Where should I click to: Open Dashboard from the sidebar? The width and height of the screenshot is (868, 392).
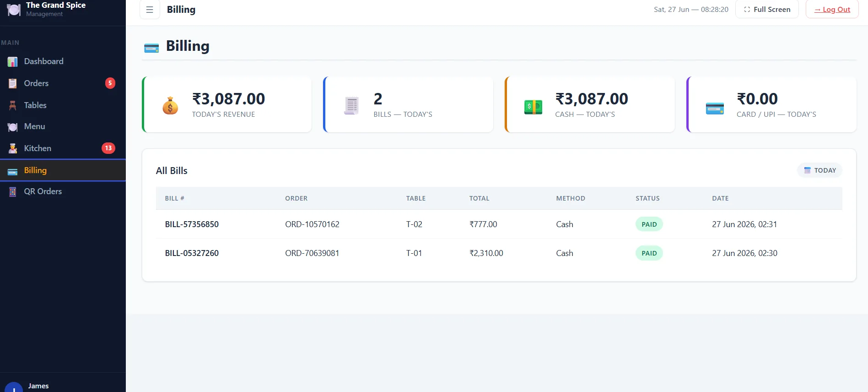pyautogui.click(x=63, y=61)
